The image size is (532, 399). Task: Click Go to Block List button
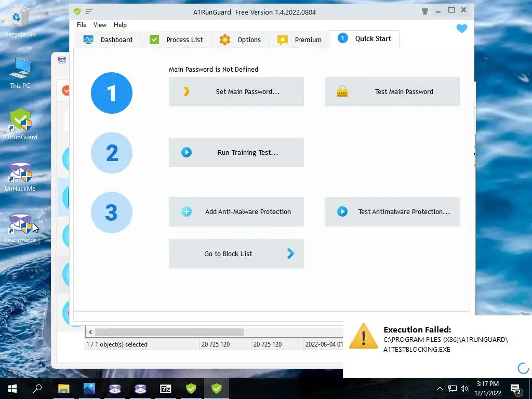[236, 254]
